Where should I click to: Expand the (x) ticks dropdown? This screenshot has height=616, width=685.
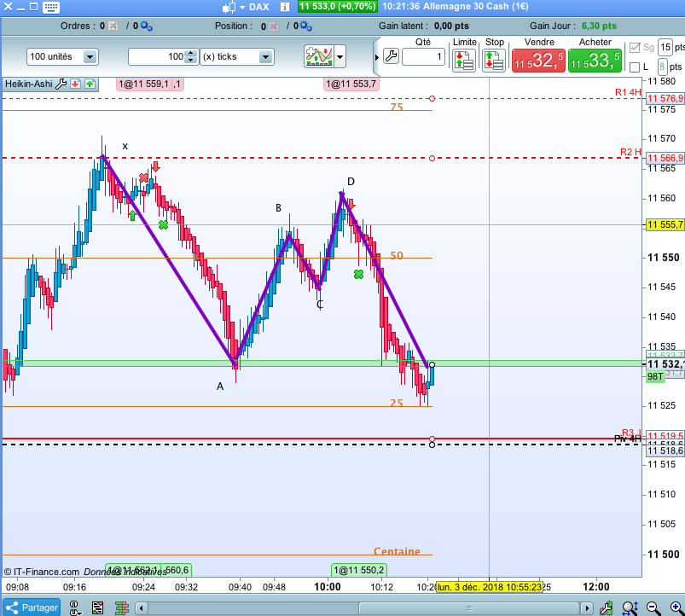[x=265, y=57]
